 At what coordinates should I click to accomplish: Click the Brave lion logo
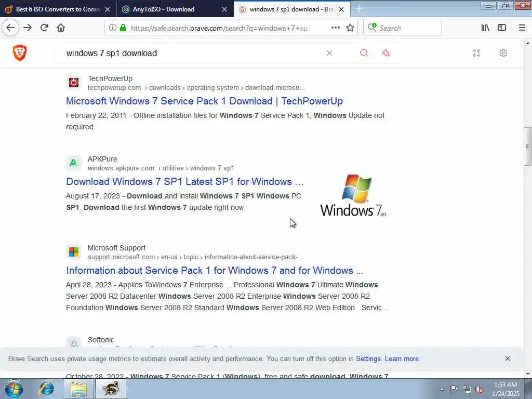pyautogui.click(x=20, y=53)
